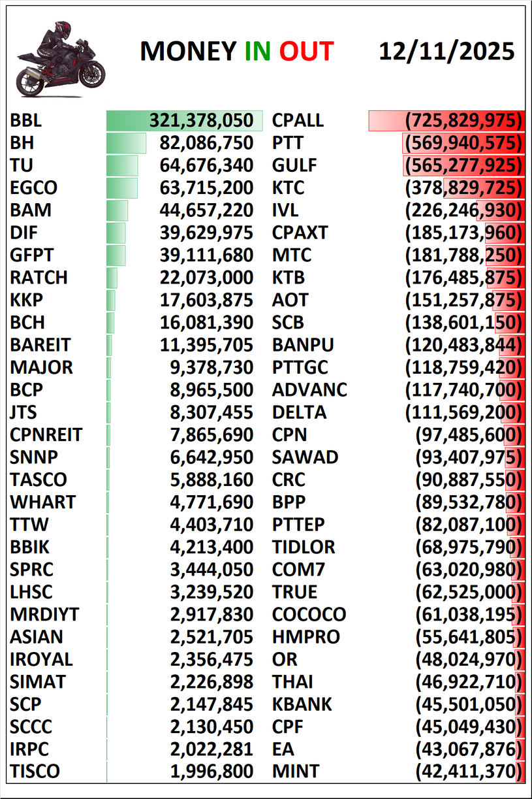Click BH inflow amount 82,086,750
The height and width of the screenshot is (799, 532).
click(206, 143)
